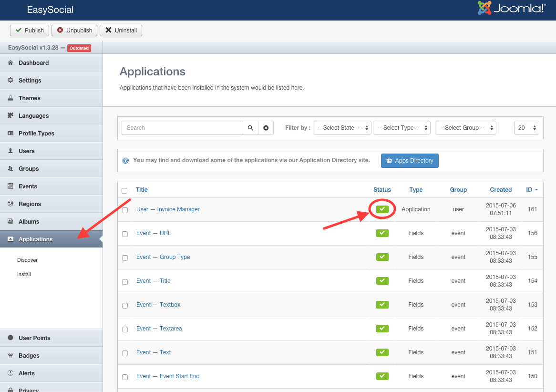
Task: Toggle published status of Event — Event Start End
Action: [382, 376]
